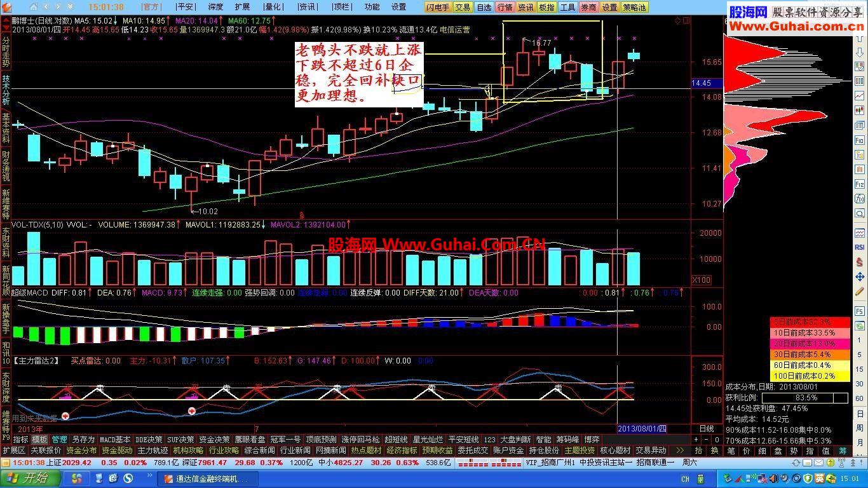Open the checklist report icon in right toolbar
The image size is (868, 488).
(860, 66)
